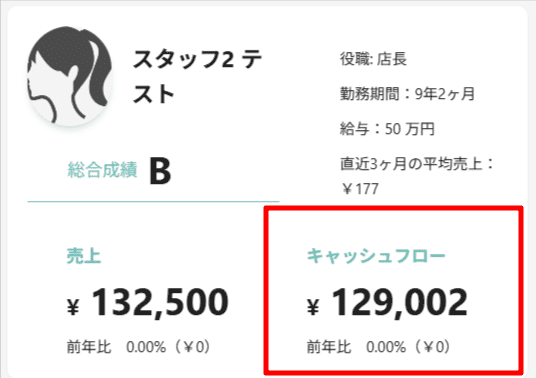Click the ponytail hair of the avatar
The width and height of the screenshot is (536, 378).
pos(99,73)
